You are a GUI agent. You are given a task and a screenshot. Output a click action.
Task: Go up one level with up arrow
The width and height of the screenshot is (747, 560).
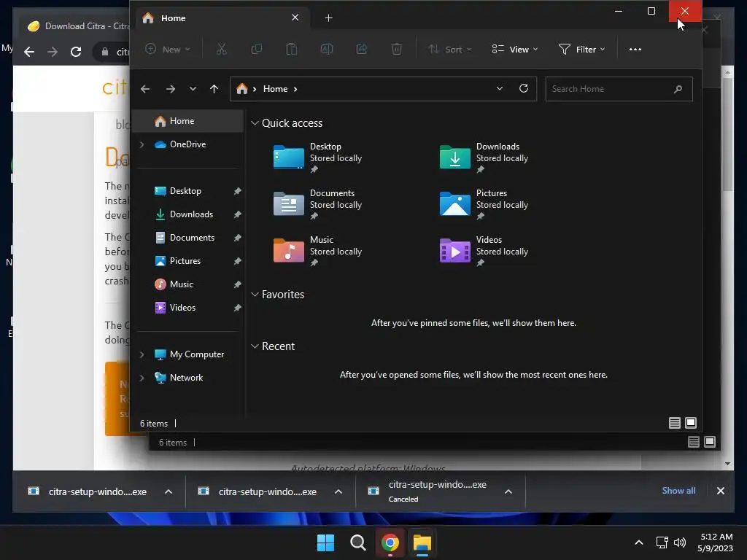[214, 89]
